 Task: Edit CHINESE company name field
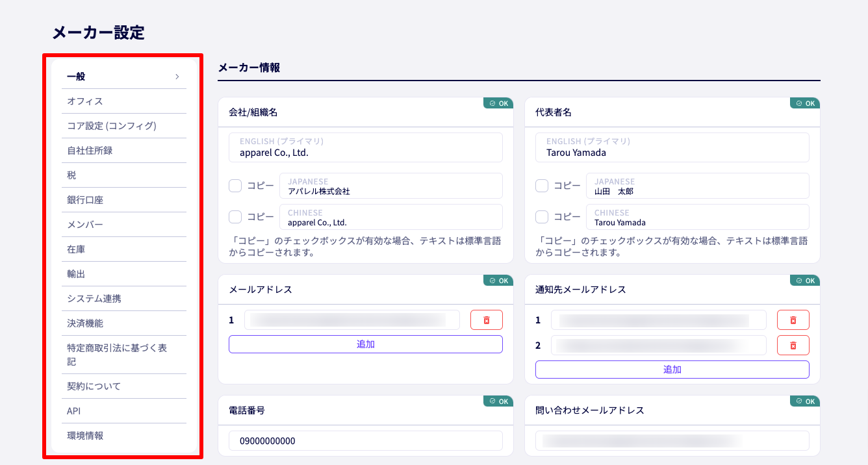[x=391, y=217]
